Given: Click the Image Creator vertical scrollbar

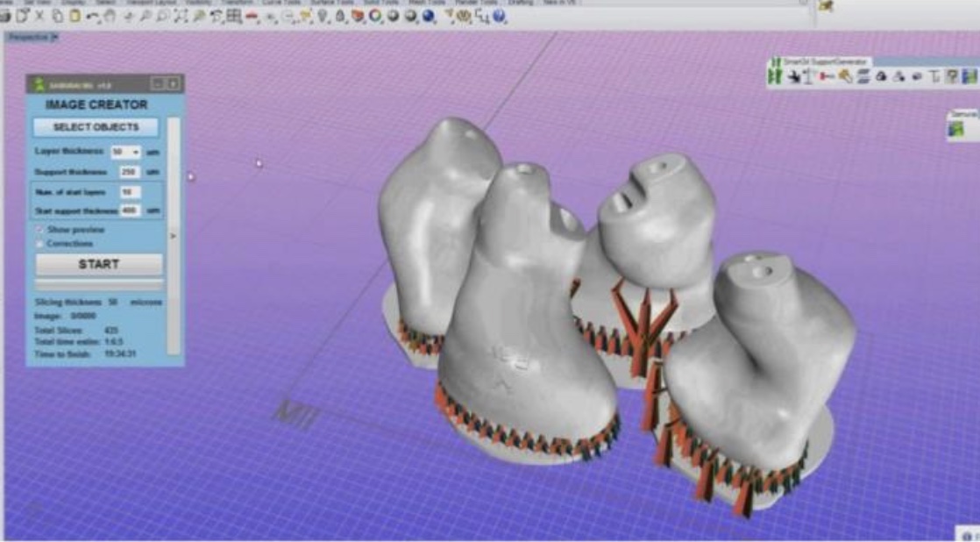Looking at the screenshot, I should pos(174,236).
